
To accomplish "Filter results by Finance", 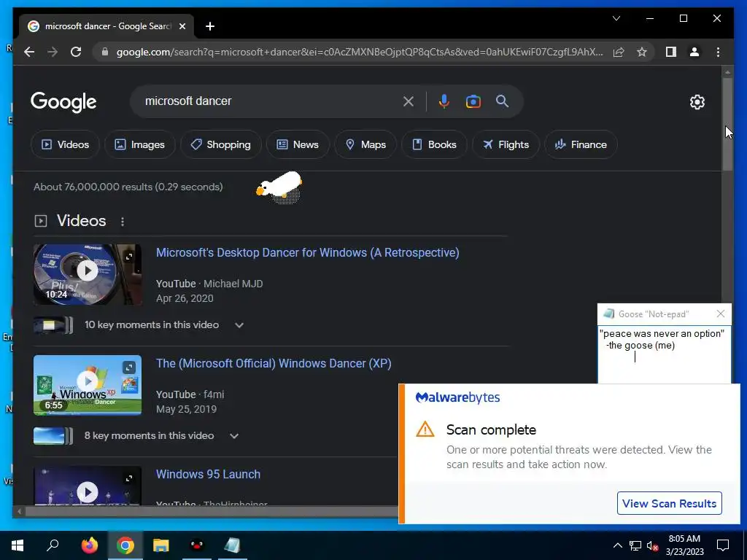I will pyautogui.click(x=581, y=144).
